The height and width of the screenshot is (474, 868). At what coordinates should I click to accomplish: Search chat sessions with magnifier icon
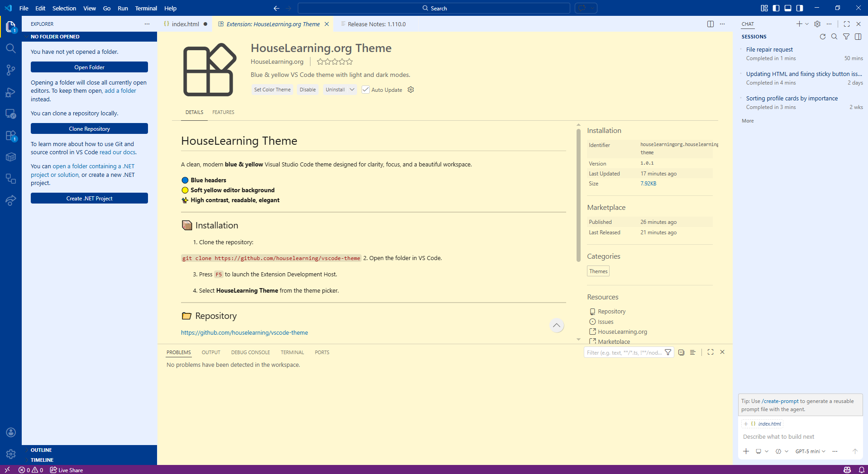coord(835,37)
